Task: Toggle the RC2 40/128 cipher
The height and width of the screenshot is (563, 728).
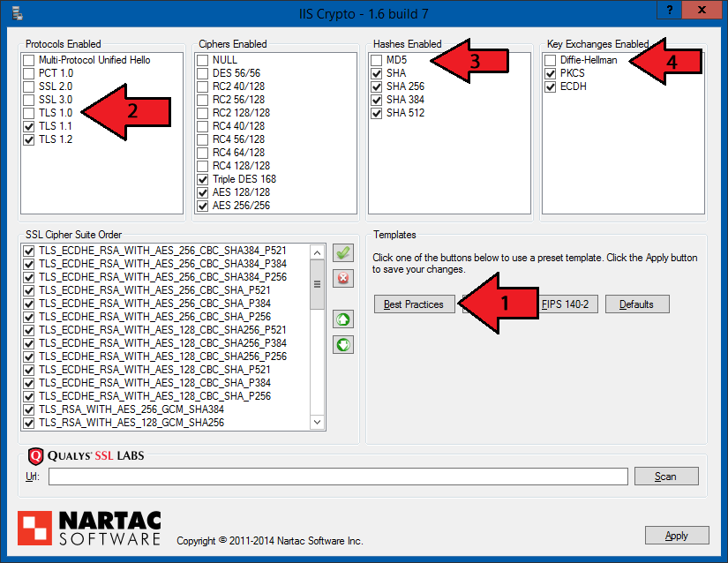Action: 202,86
